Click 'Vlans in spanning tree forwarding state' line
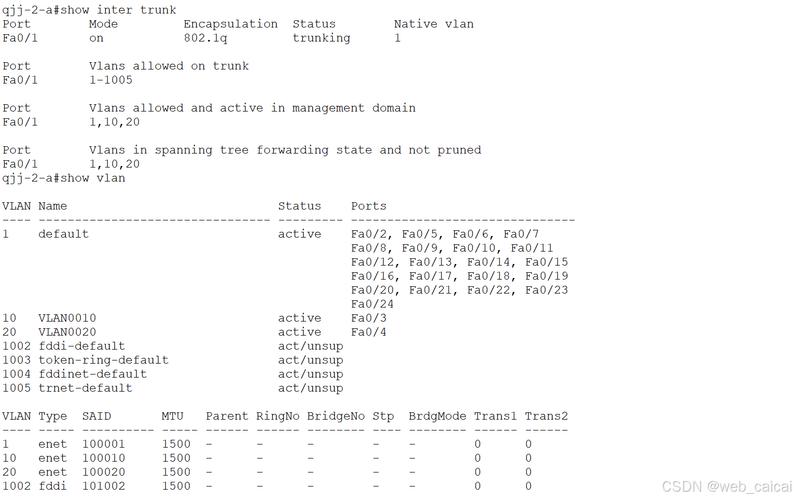Screen dimensions: 794x500 tap(285, 150)
